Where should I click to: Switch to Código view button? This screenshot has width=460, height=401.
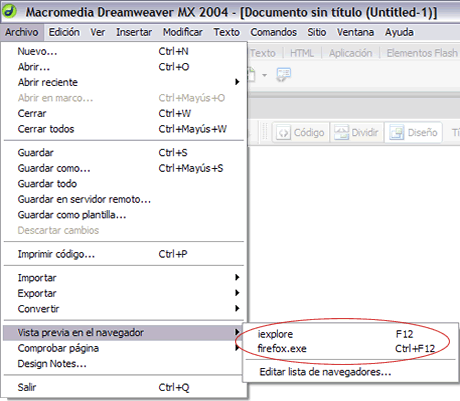[x=301, y=133]
